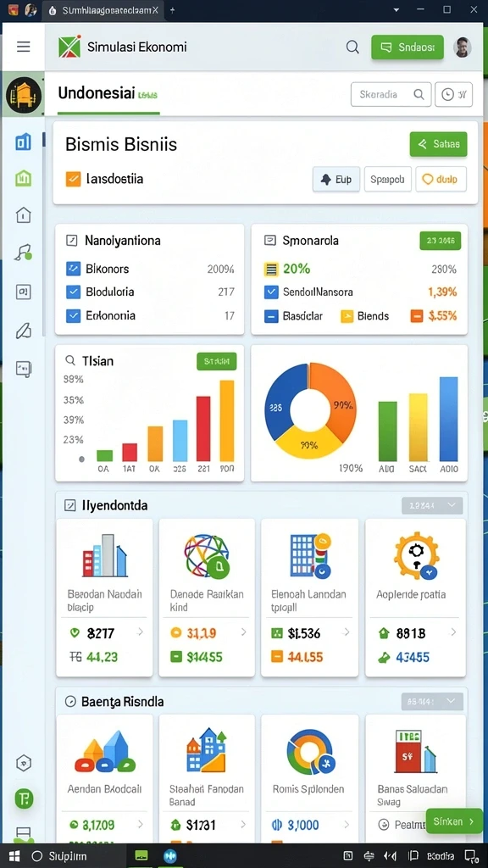
Task: Click the Sahas share button
Action: pyautogui.click(x=438, y=144)
